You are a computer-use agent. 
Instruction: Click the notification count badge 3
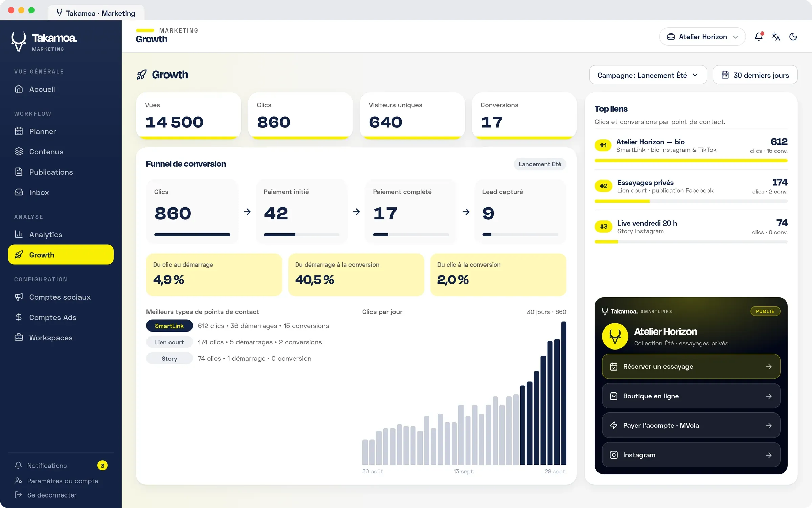click(x=102, y=466)
